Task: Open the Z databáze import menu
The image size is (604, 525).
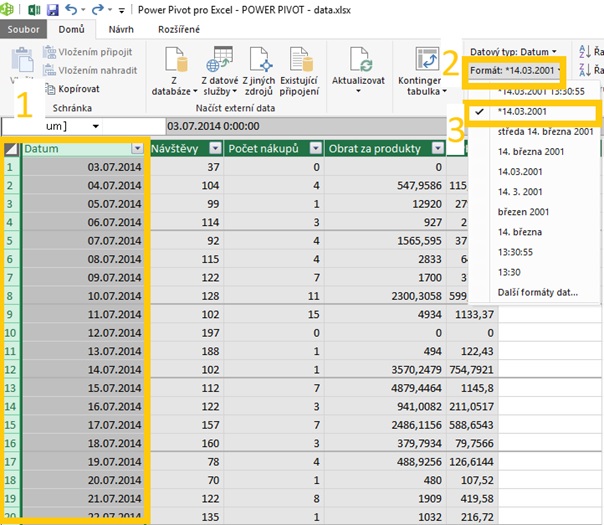Action: [174, 72]
